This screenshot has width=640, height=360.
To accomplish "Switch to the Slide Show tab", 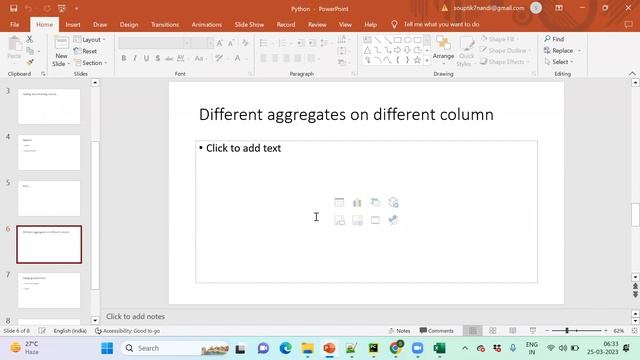I will [249, 24].
